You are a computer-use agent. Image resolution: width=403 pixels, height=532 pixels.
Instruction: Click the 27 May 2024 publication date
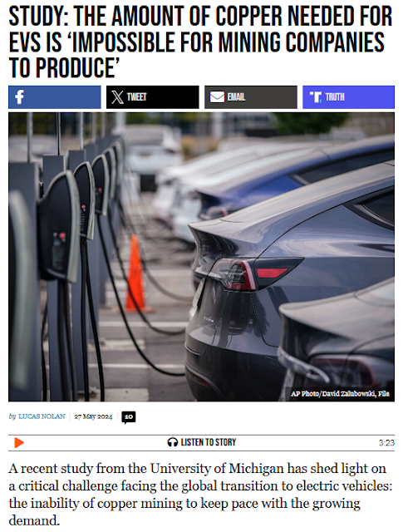point(93,416)
